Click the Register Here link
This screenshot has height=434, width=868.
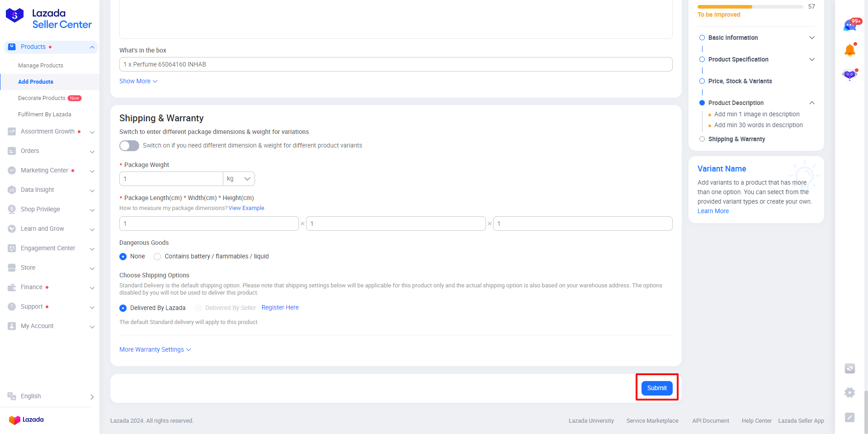tap(280, 307)
